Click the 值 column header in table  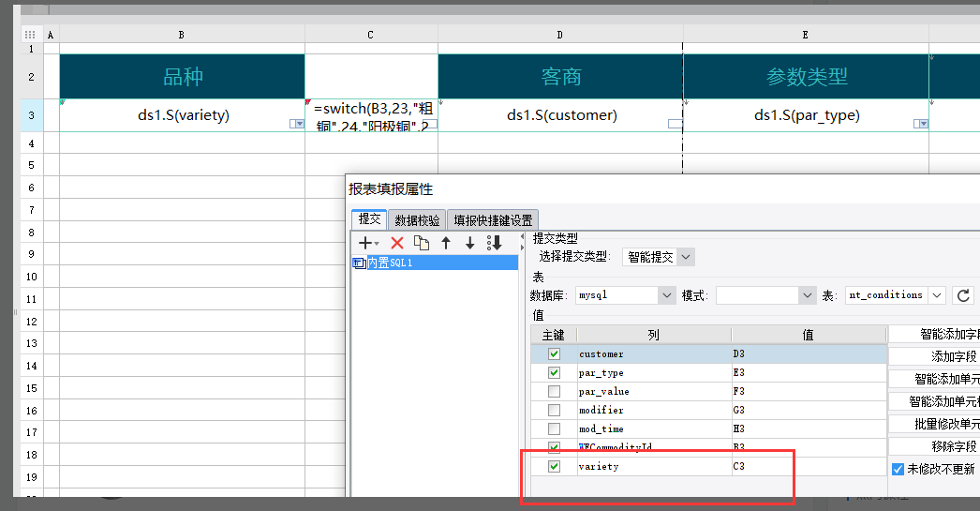[x=809, y=336]
